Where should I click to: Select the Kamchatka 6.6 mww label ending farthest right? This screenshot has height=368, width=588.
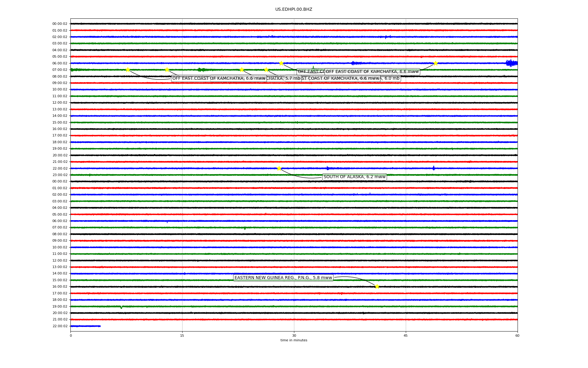372,72
